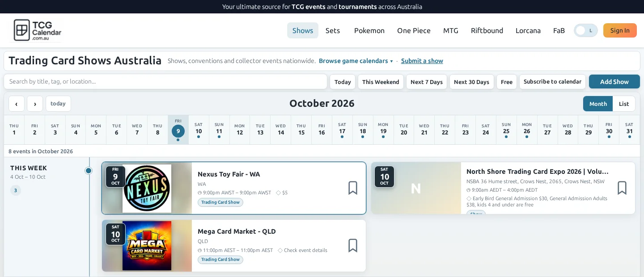Open the MTG calendar

[451, 30]
